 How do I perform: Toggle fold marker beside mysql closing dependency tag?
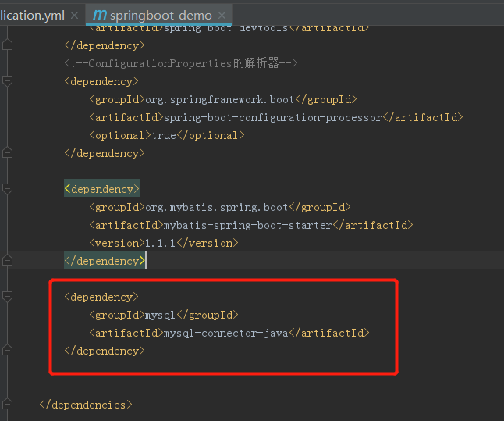click(x=8, y=351)
